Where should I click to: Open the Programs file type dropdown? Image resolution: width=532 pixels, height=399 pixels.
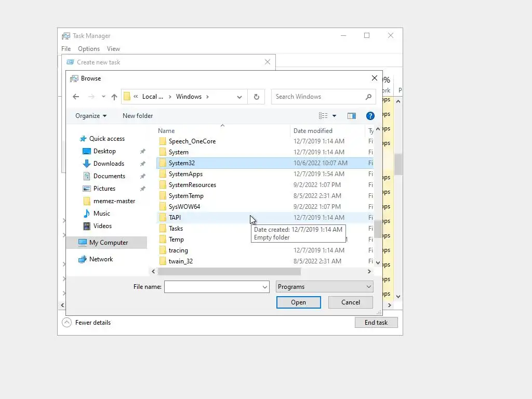[x=324, y=287]
